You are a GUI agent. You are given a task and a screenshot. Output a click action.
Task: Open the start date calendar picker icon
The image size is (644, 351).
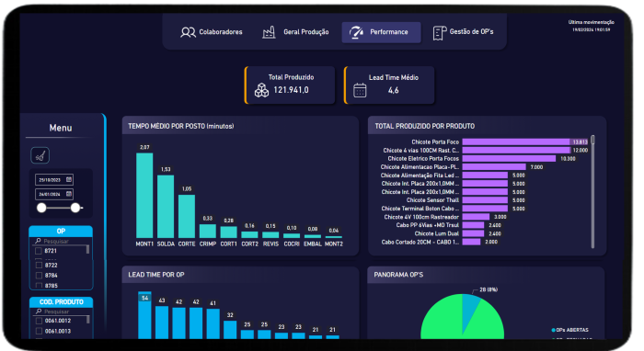pyautogui.click(x=69, y=179)
